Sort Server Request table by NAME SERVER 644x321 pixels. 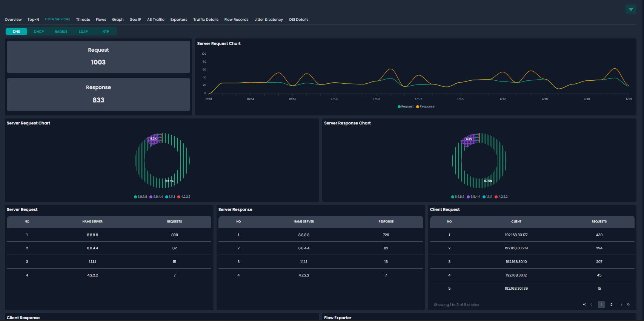coord(92,222)
